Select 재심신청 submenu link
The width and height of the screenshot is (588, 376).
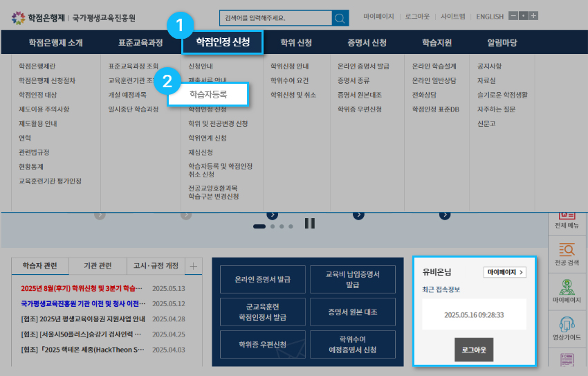pos(201,152)
